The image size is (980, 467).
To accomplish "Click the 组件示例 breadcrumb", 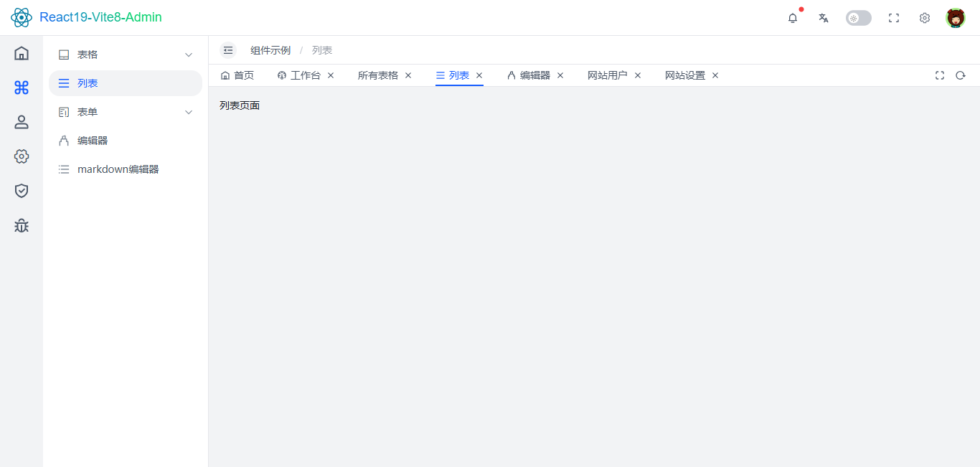I will [x=270, y=50].
